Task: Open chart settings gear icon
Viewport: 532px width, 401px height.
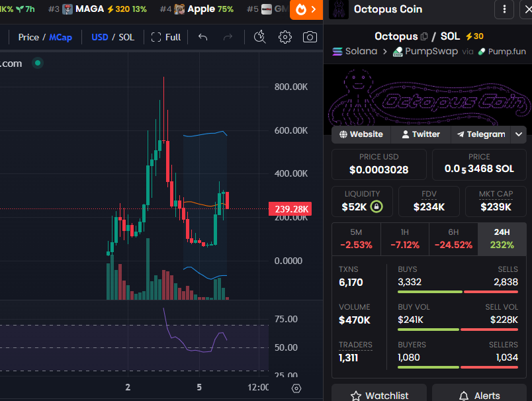Action: [x=285, y=37]
